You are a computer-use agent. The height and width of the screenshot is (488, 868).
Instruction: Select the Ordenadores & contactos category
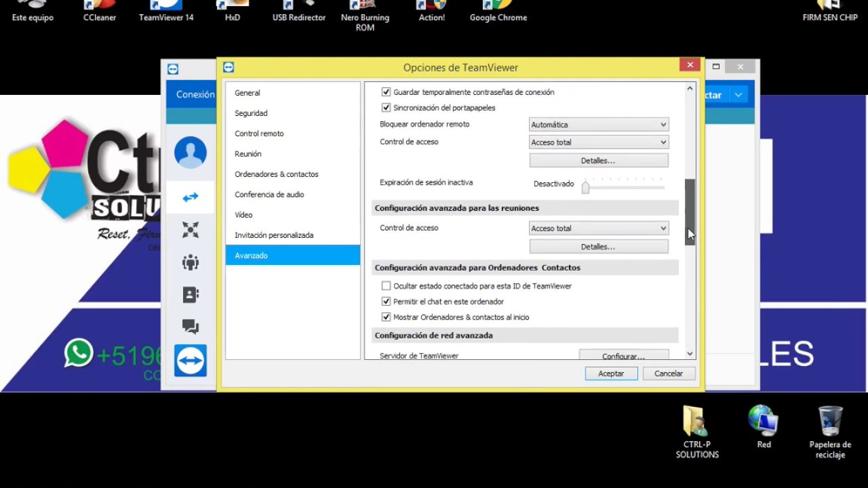coord(292,174)
